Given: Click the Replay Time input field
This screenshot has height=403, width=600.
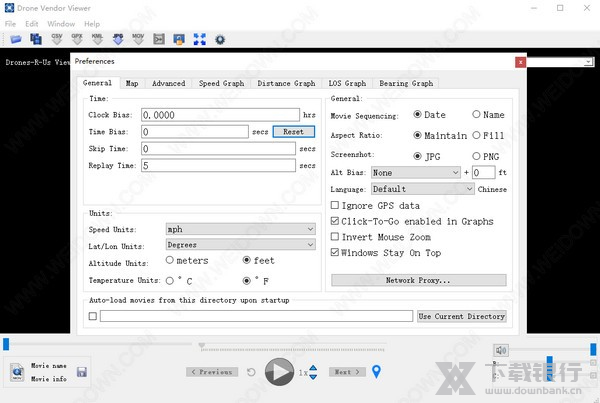Looking at the screenshot, I should pos(218,165).
